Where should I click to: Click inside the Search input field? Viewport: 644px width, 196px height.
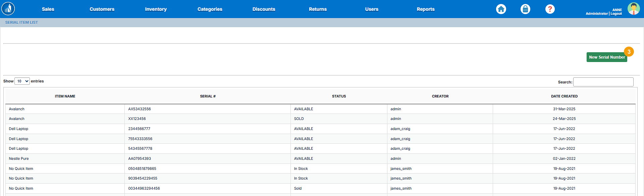[603, 82]
